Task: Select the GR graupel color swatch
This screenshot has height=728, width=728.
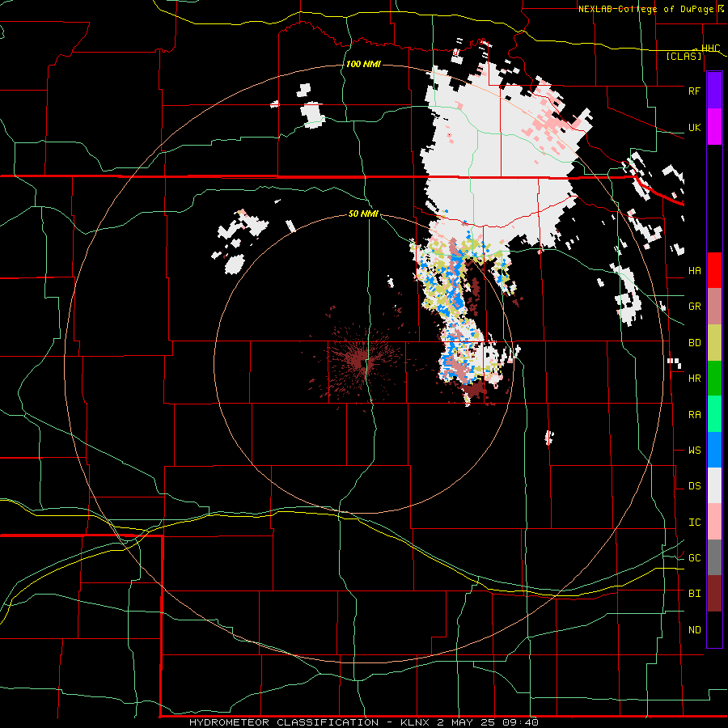Action: coord(714,307)
